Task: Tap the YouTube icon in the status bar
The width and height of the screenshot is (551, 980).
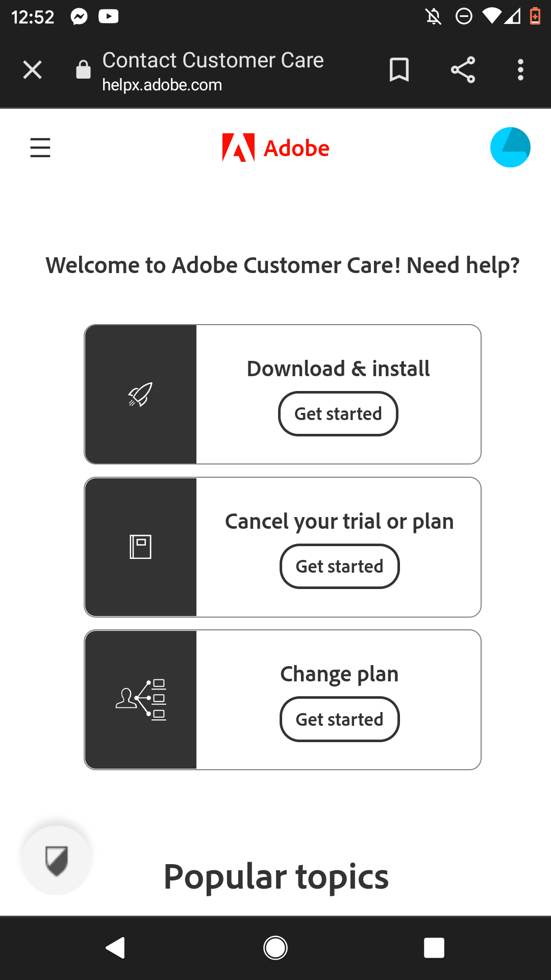Action: [x=108, y=16]
